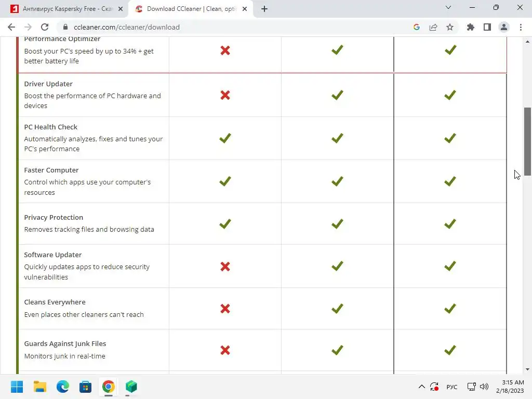Click red cross in Cleans Everywhere row
The height and width of the screenshot is (399, 532).
pyautogui.click(x=225, y=309)
